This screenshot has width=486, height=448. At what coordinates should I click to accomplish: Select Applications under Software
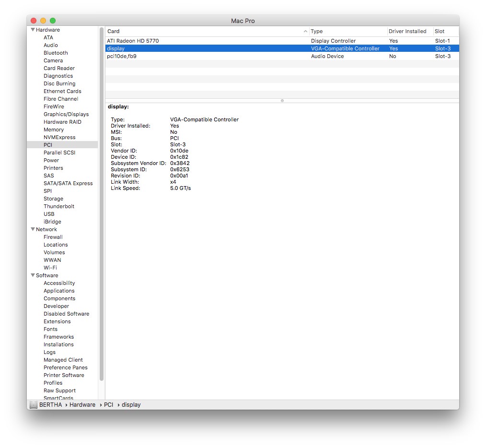(59, 291)
